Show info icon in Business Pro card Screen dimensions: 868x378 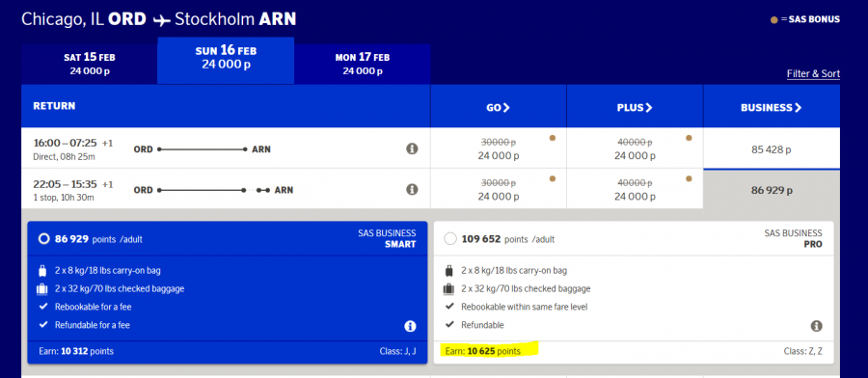(817, 326)
